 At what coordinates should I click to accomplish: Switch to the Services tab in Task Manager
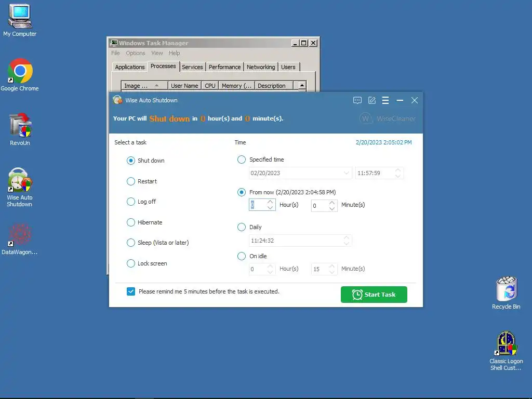pos(192,67)
